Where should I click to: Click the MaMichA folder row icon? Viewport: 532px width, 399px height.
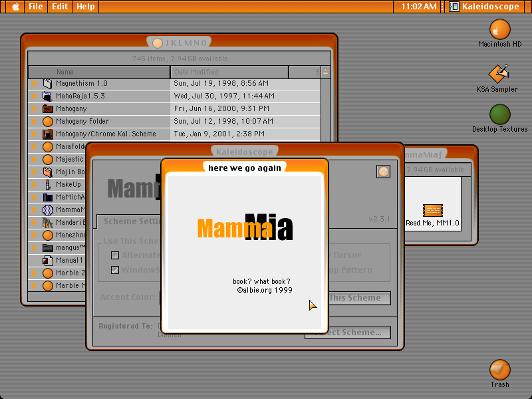tap(48, 197)
